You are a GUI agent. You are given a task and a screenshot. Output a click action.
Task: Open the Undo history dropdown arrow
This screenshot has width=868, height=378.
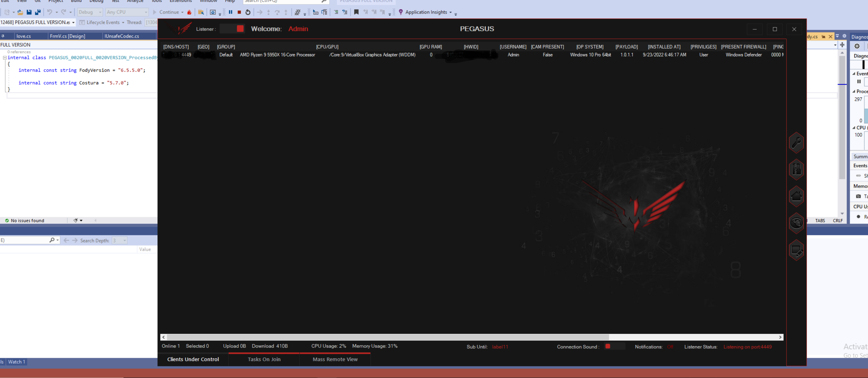tap(57, 12)
